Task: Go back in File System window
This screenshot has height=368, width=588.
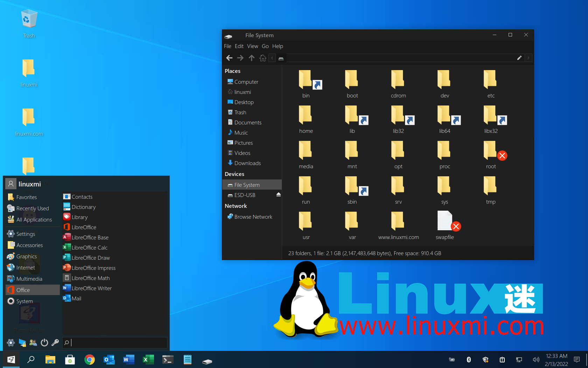Action: [x=229, y=58]
